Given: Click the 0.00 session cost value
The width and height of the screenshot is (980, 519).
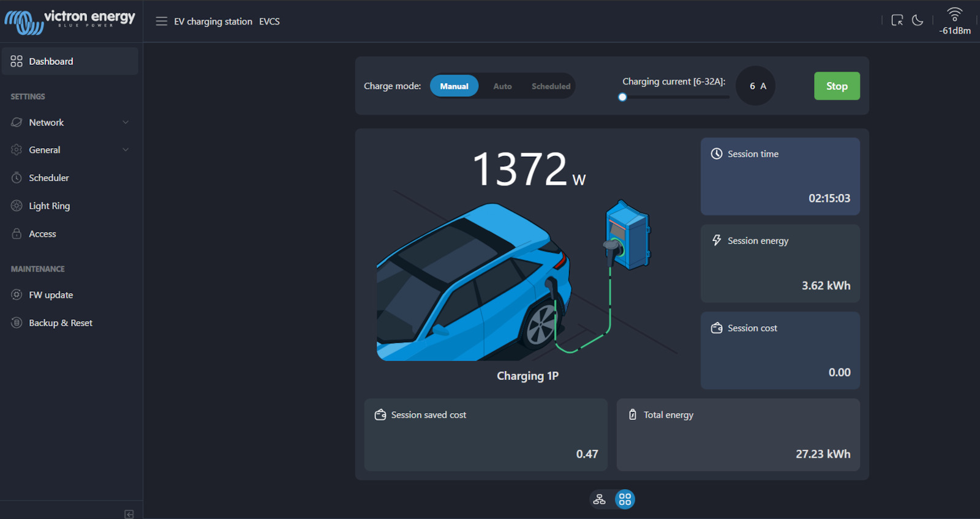Looking at the screenshot, I should (840, 373).
